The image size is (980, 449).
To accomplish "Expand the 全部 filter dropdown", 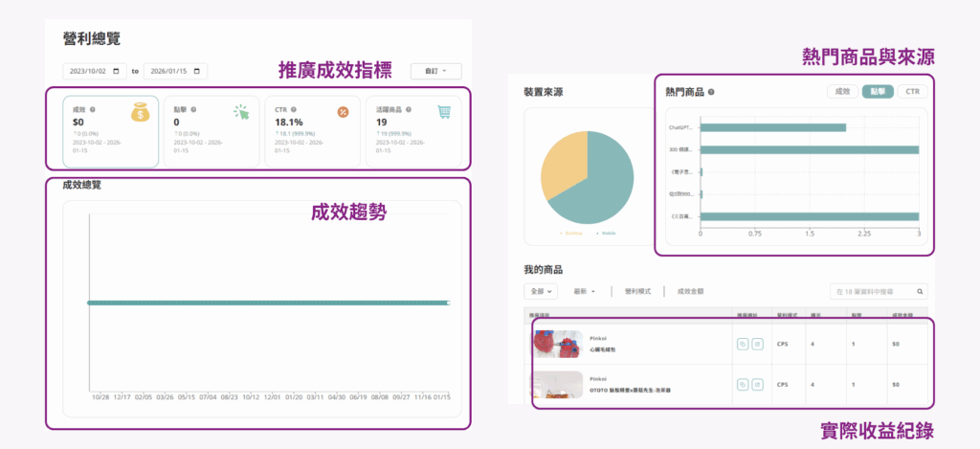I will pyautogui.click(x=540, y=291).
